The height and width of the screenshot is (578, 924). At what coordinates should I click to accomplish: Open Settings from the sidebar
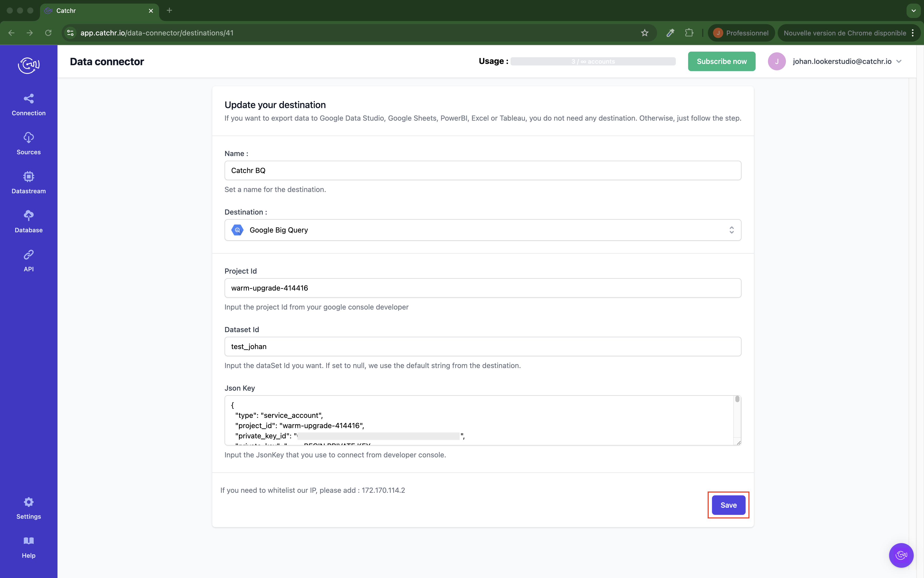coord(29,508)
